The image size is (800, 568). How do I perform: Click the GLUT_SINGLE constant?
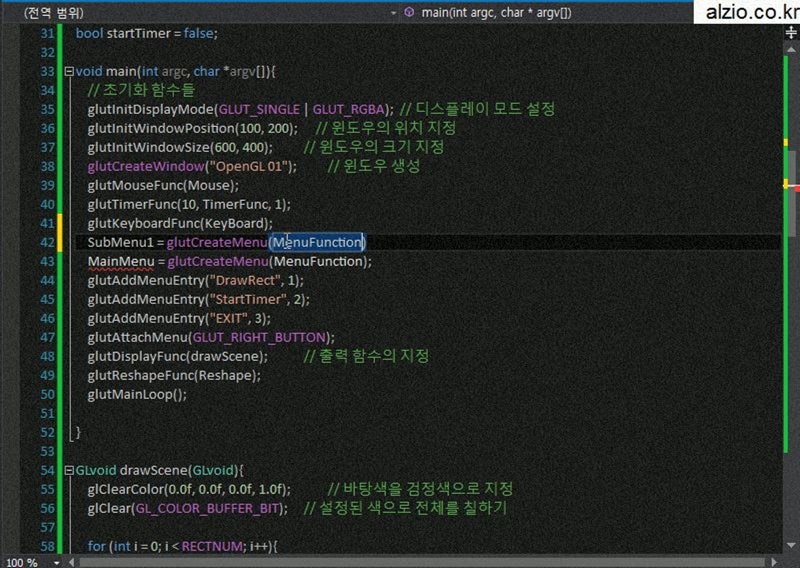click(x=259, y=109)
